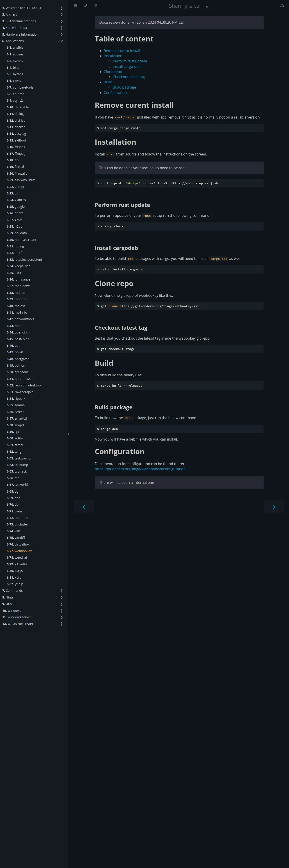The height and width of the screenshot is (868, 289).
Task: Jump to 'Remove curent install' section
Action: (122, 51)
